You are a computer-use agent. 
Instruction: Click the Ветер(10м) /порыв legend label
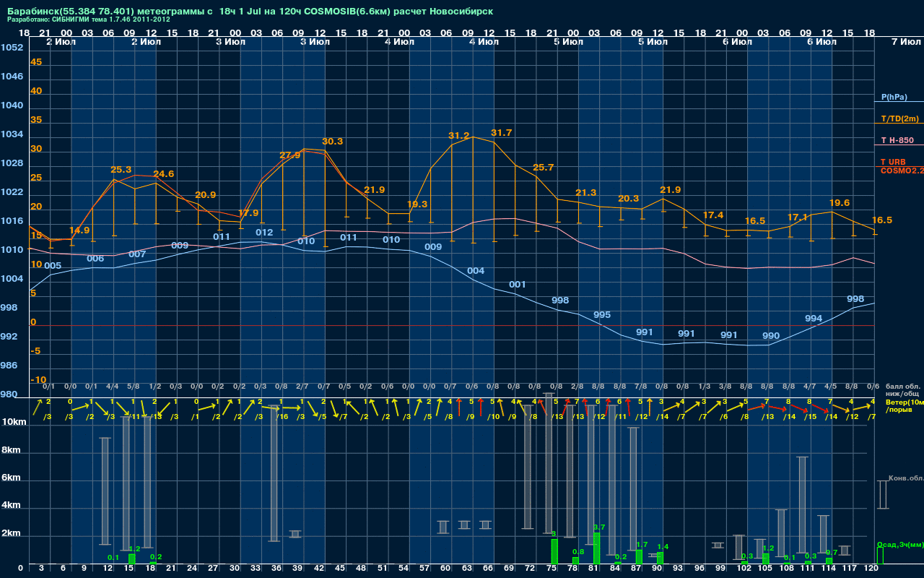(x=905, y=405)
